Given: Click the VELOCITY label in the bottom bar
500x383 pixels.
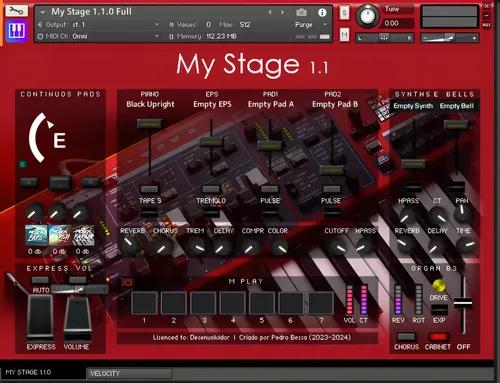Looking at the screenshot, I should [x=104, y=373].
